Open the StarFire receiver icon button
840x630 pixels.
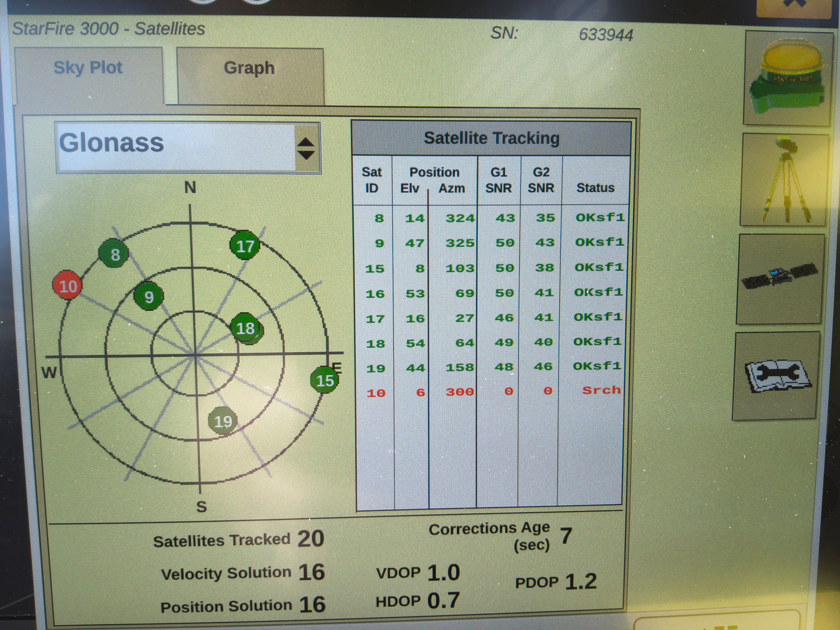coord(788,78)
